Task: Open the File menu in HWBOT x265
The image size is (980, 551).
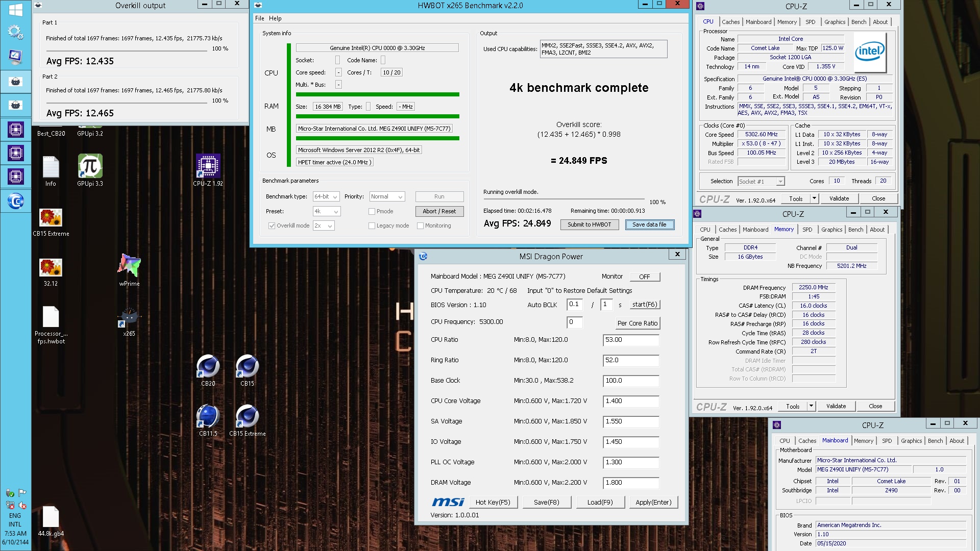Action: pos(259,18)
